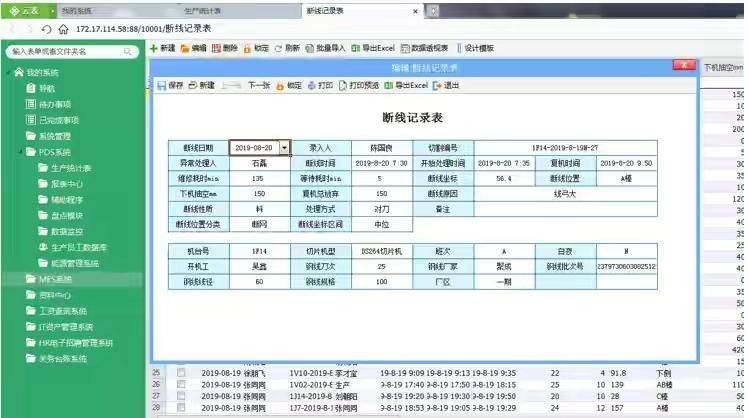This screenshot has width=748, height=418.
Task: Click the 维修耗时min value 135
Action: (260, 178)
